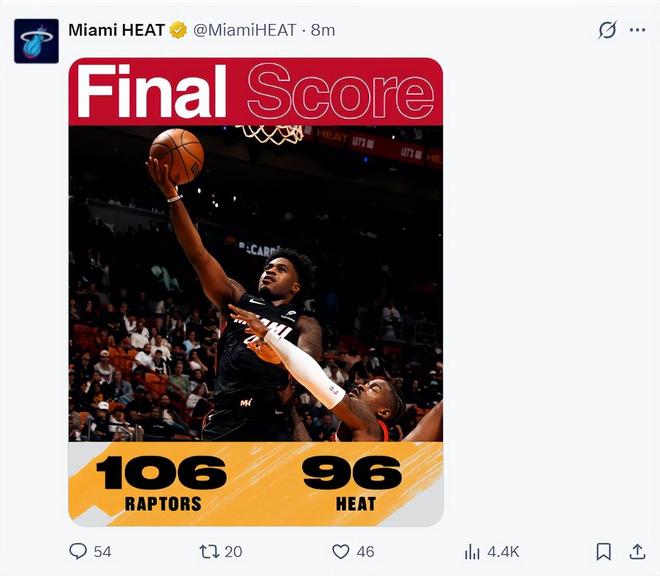
Task: Click the @MiamiHEAT handle
Action: (245, 30)
